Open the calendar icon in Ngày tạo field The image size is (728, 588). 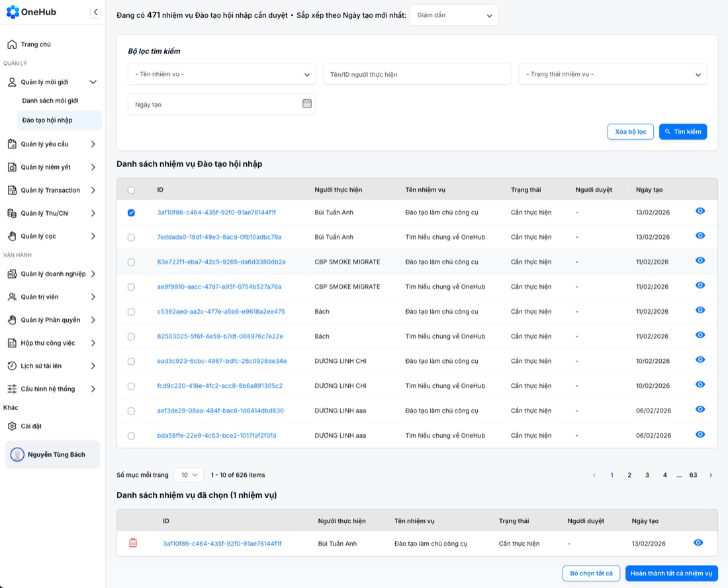(307, 103)
